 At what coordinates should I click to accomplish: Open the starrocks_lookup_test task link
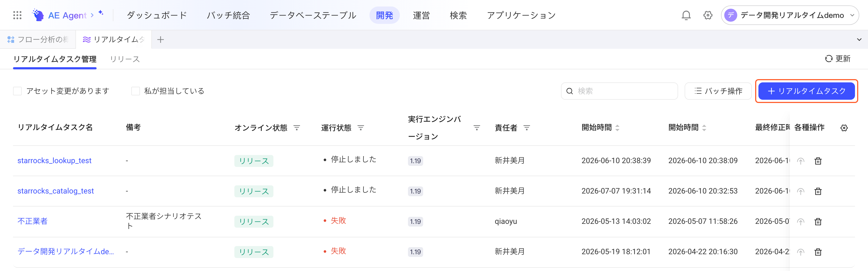pyautogui.click(x=54, y=161)
